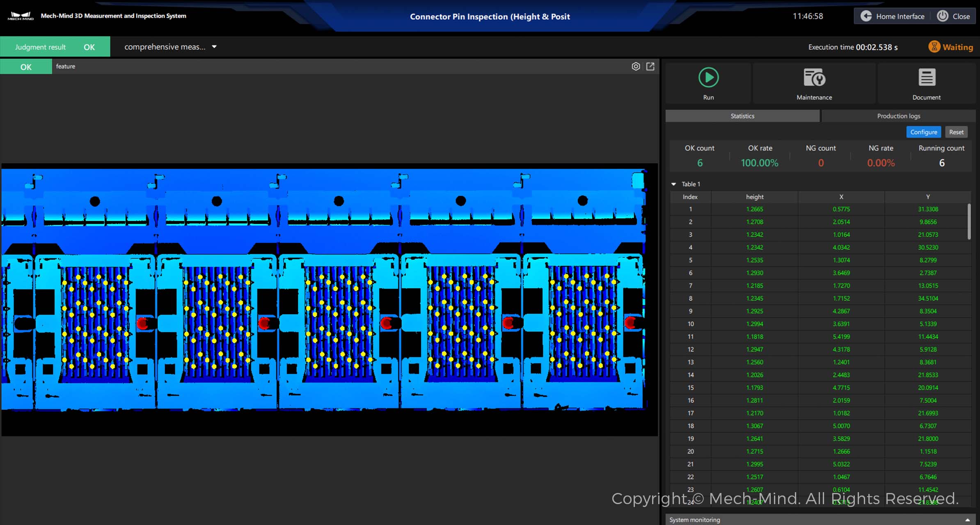
Task: Click the Home Interface back arrow icon
Action: (x=866, y=16)
